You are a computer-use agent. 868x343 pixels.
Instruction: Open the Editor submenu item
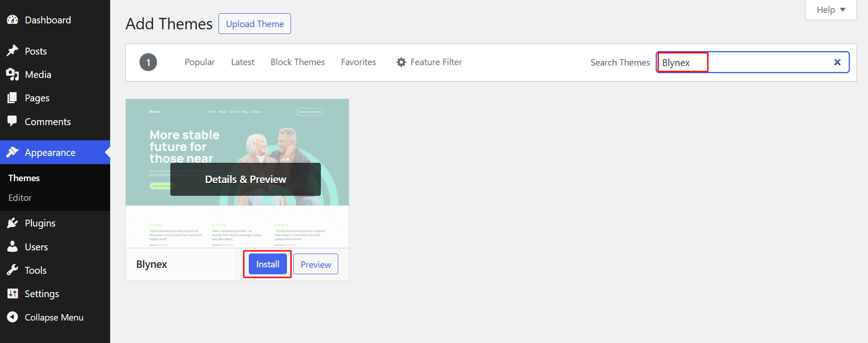20,198
